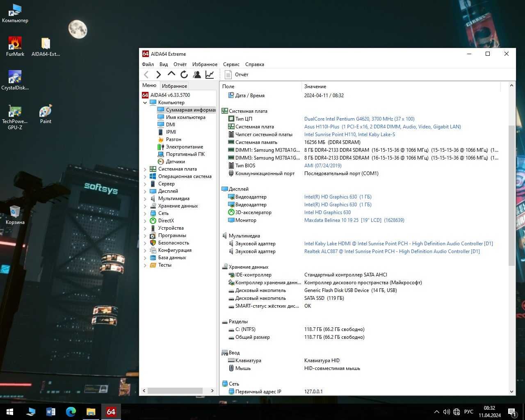
Task: Open the Сервис menu
Action: click(231, 64)
